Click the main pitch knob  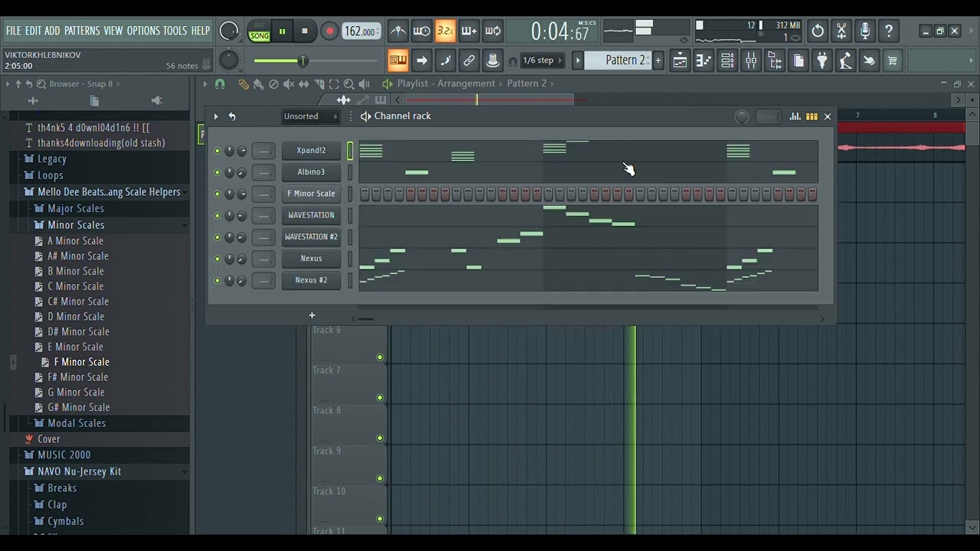click(x=229, y=60)
